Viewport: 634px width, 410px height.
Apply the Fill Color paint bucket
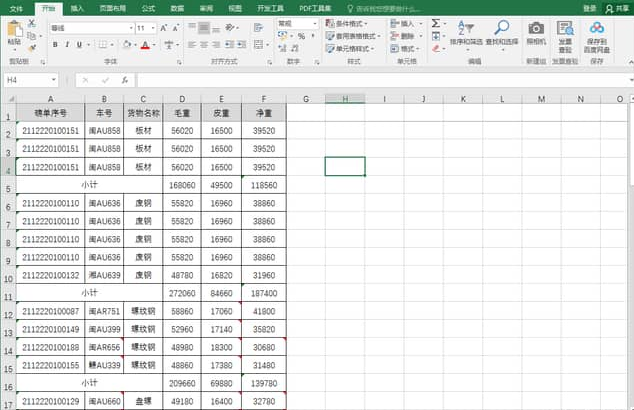pyautogui.click(x=127, y=44)
